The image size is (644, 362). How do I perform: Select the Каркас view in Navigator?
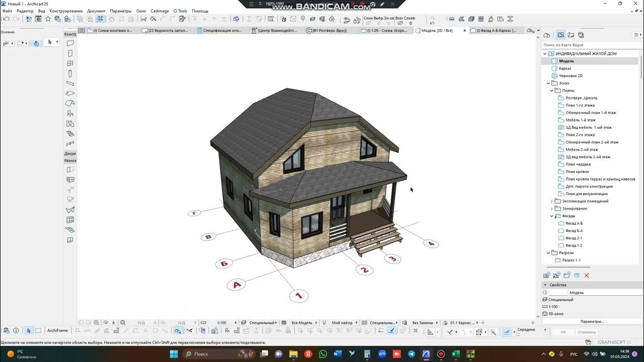(565, 68)
